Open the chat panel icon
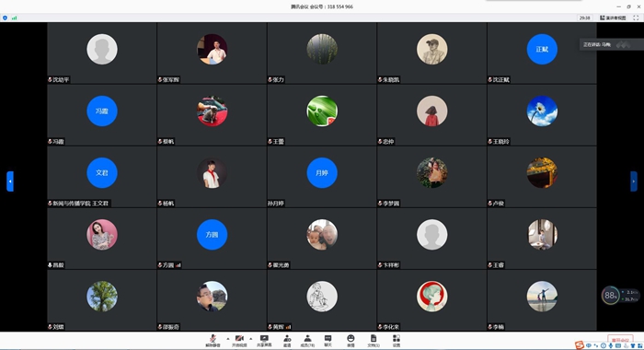The image size is (644, 350). click(328, 341)
